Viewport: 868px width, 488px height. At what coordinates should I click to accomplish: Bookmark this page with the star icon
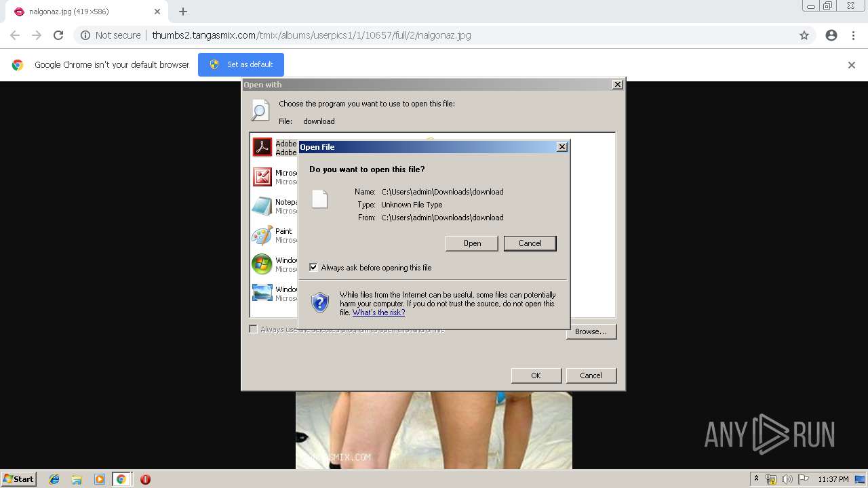coord(804,35)
